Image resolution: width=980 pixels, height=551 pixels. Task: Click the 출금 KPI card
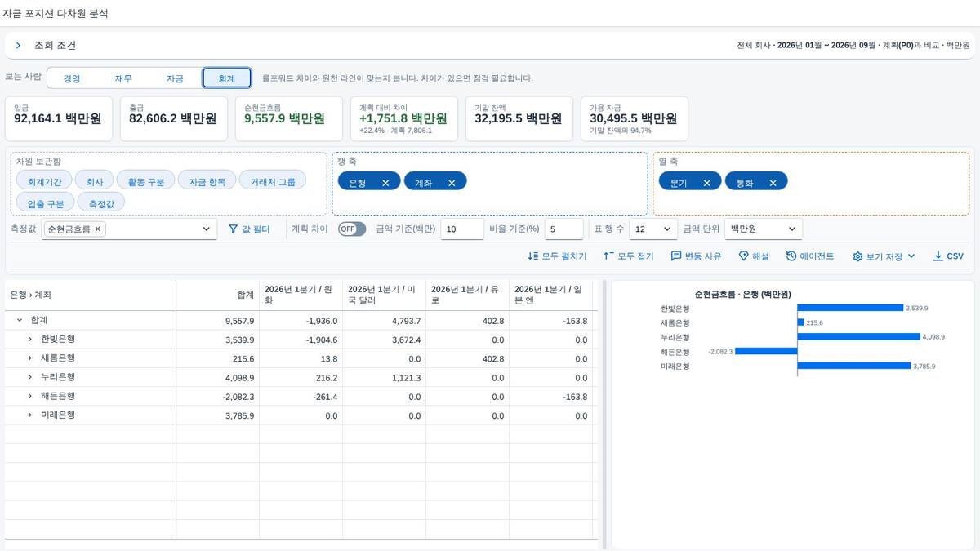(174, 118)
